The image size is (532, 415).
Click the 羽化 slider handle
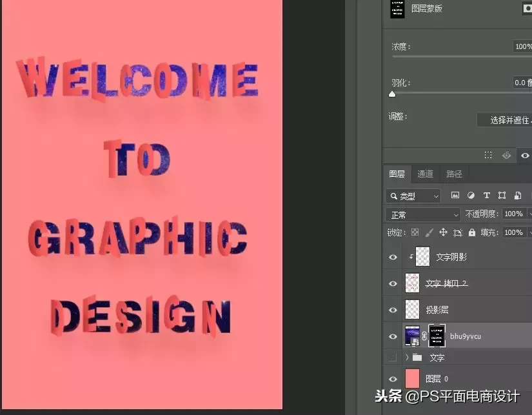[392, 94]
